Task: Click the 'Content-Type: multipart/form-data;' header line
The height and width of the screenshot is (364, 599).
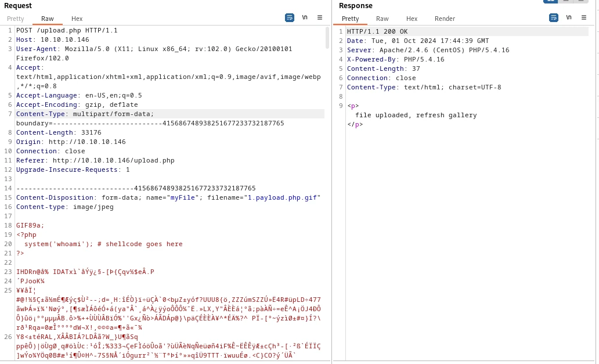Action: pos(85,114)
